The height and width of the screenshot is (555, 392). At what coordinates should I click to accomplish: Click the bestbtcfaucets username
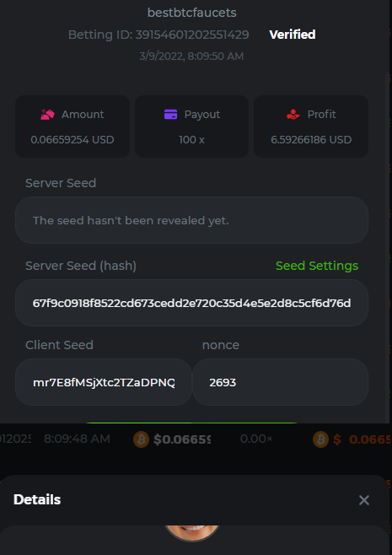(191, 13)
